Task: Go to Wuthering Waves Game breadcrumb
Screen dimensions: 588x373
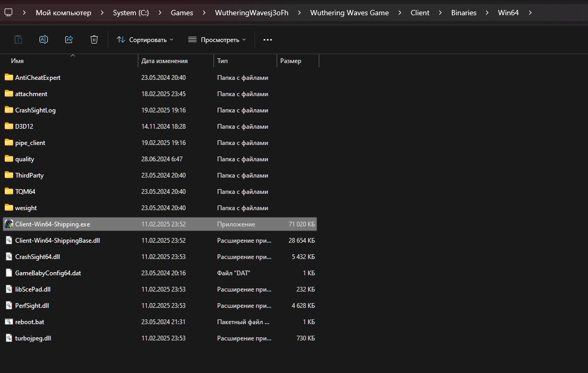Action: pyautogui.click(x=350, y=13)
